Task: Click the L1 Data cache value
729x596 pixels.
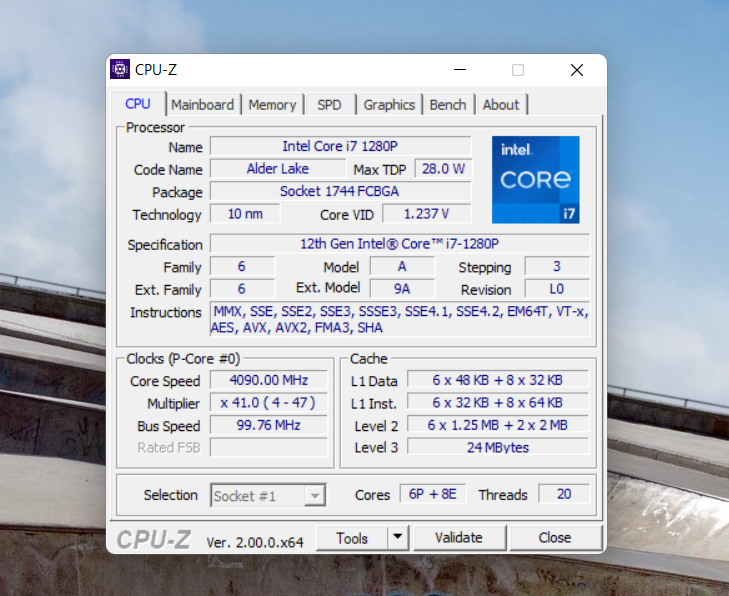Action: 498,380
